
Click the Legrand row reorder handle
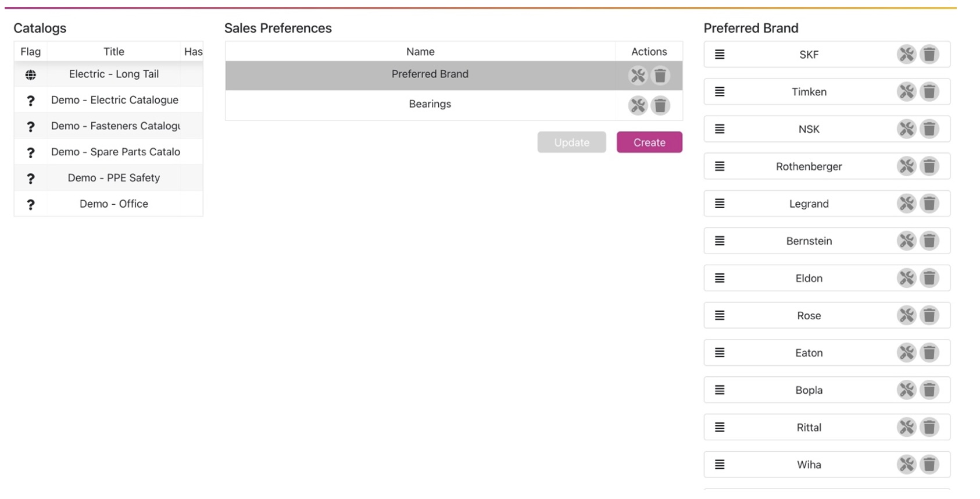tap(720, 203)
